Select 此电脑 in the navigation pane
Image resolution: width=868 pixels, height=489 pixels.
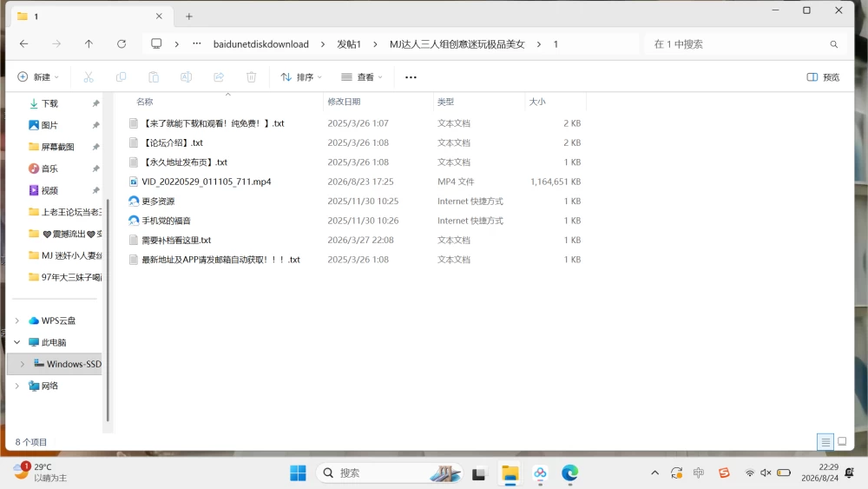54,342
